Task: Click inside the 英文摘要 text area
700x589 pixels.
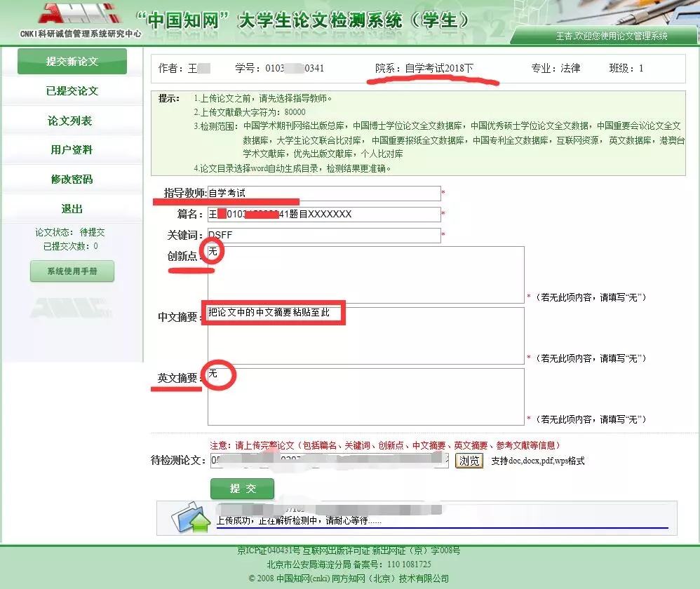Action: point(365,397)
